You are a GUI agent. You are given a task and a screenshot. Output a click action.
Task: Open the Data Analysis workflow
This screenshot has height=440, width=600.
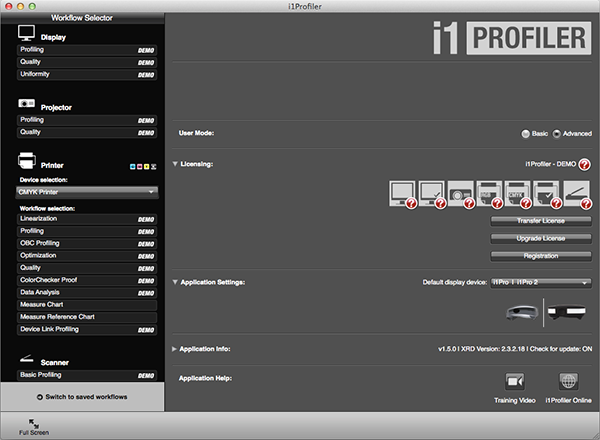tap(87, 293)
